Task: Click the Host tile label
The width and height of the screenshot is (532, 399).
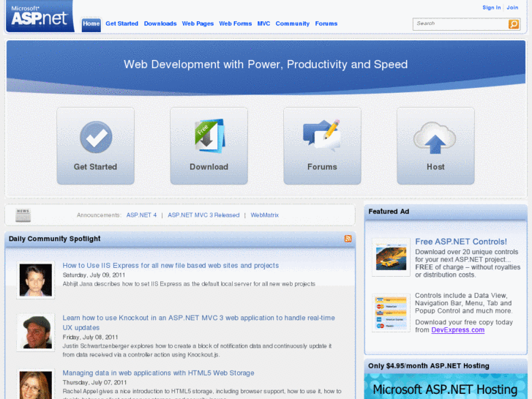Action: [x=435, y=167]
